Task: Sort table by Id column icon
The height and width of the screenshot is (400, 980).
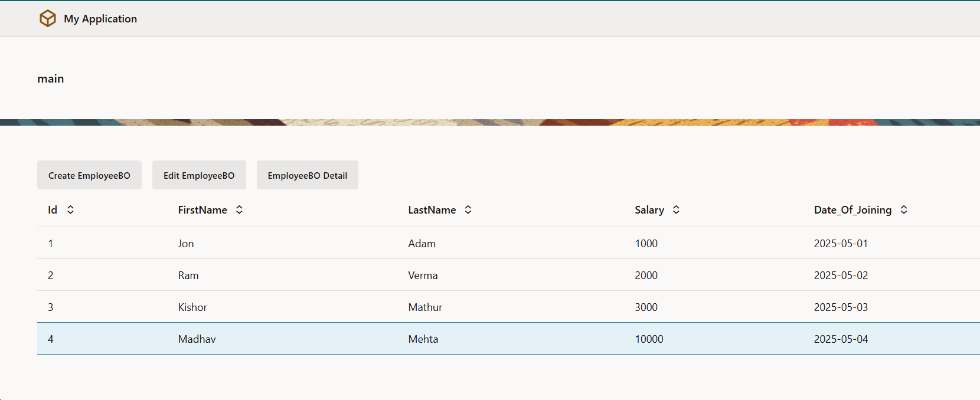Action: (70, 210)
